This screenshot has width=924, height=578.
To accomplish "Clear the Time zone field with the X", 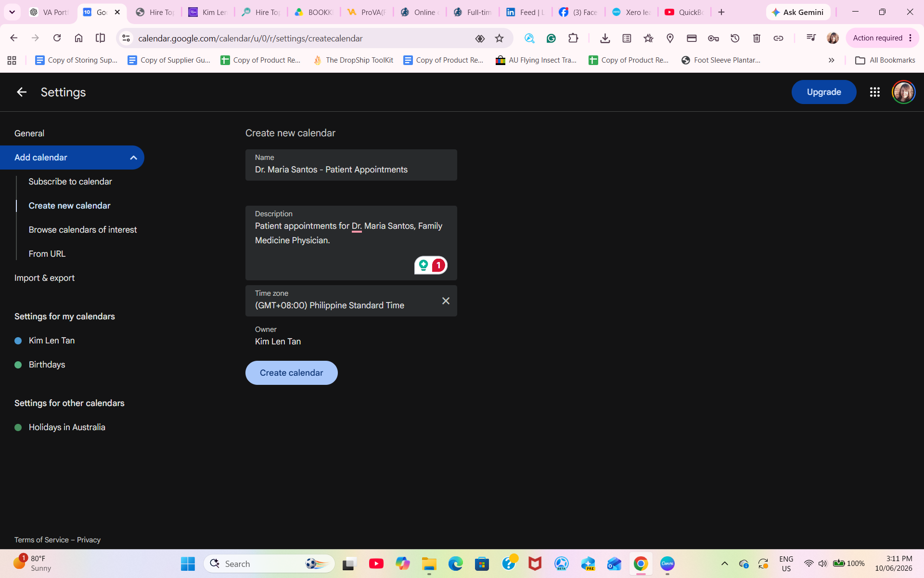I will click(x=446, y=301).
